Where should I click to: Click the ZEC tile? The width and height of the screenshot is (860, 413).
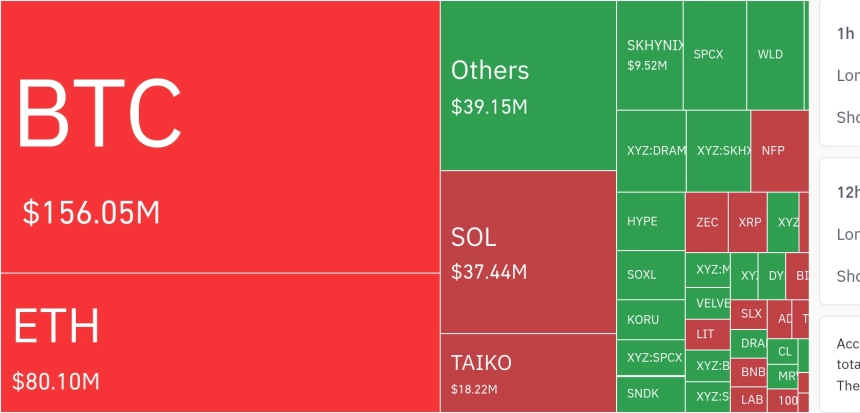coord(707,222)
